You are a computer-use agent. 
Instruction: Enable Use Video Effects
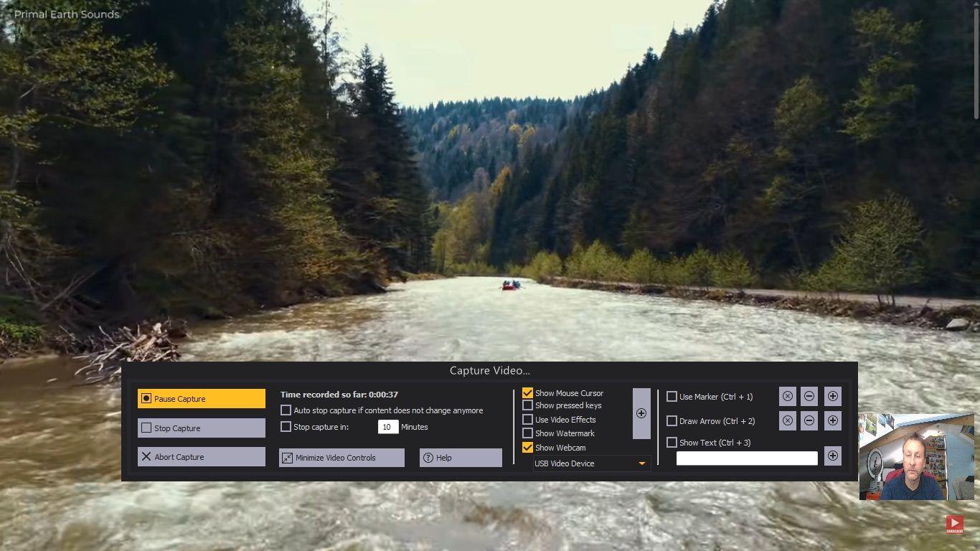(528, 419)
